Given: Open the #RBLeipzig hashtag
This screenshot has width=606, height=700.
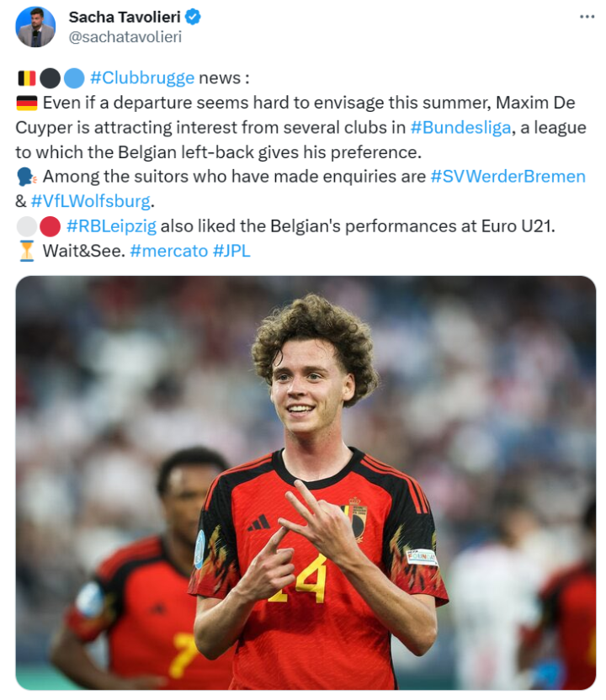Looking at the screenshot, I should 112,226.
